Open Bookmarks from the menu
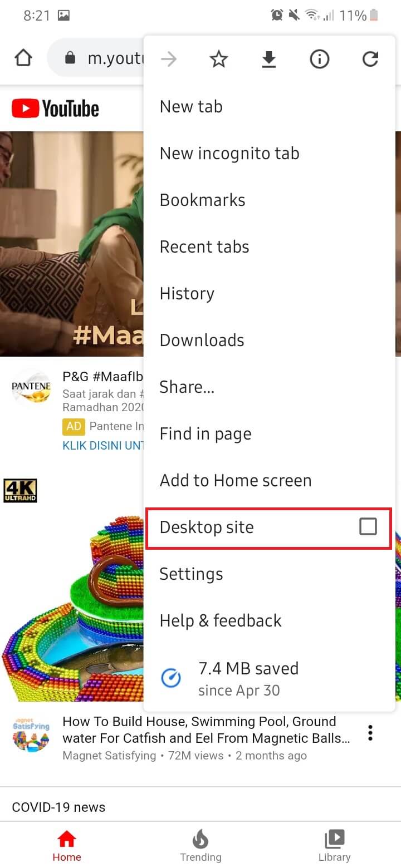The height and width of the screenshot is (868, 401). point(202,200)
